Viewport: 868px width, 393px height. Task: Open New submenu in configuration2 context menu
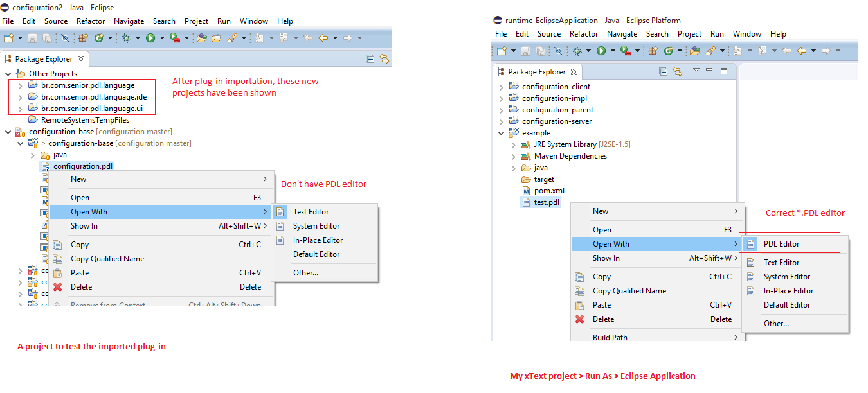[161, 179]
